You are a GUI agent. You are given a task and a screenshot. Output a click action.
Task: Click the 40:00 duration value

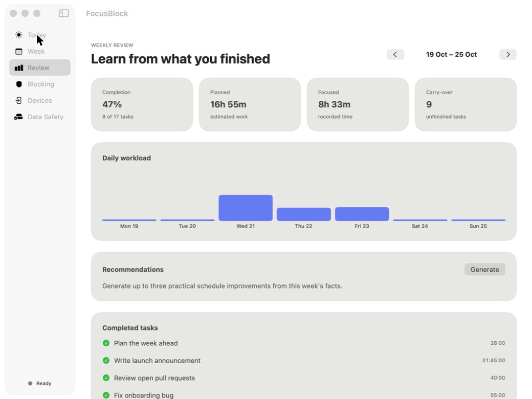[x=498, y=378]
